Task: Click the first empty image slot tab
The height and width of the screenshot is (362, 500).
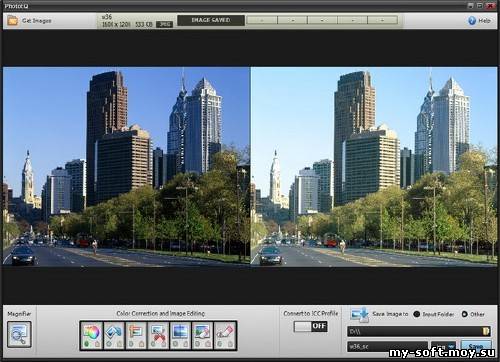Action: pyautogui.click(x=262, y=20)
